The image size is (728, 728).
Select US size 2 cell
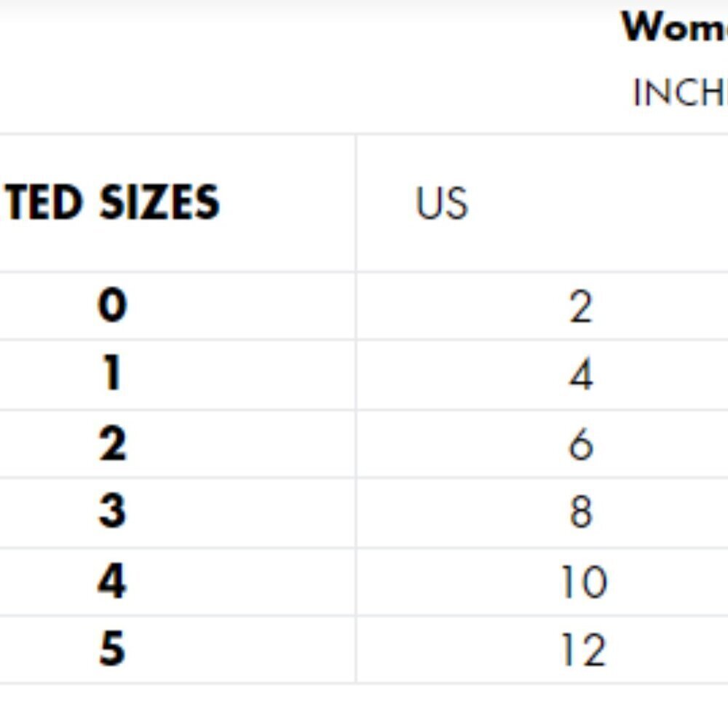pos(542,306)
